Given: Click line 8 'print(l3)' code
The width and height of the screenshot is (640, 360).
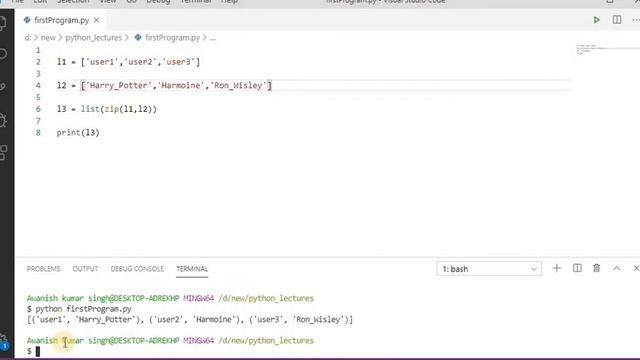Looking at the screenshot, I should click(78, 133).
